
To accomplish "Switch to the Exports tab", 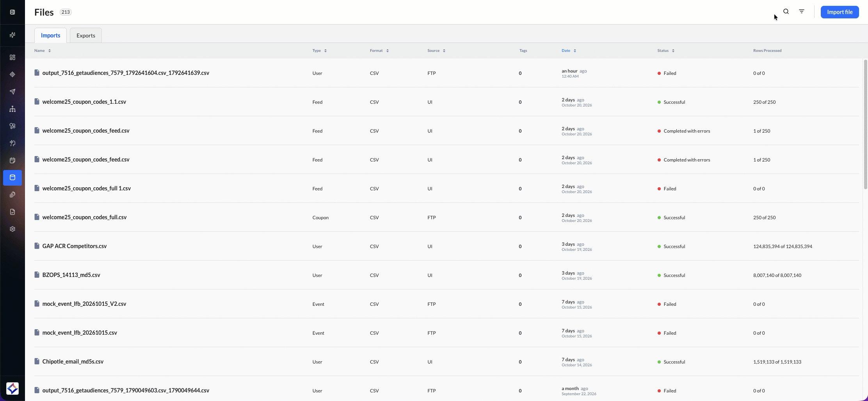I will [x=86, y=35].
